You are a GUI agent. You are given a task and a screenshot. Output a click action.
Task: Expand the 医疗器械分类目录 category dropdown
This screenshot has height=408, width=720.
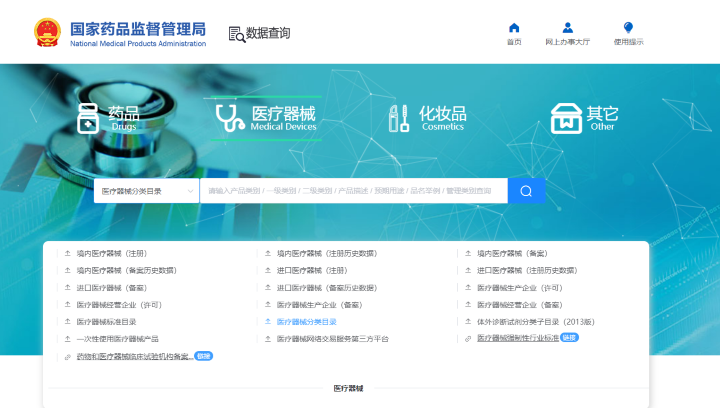click(148, 191)
